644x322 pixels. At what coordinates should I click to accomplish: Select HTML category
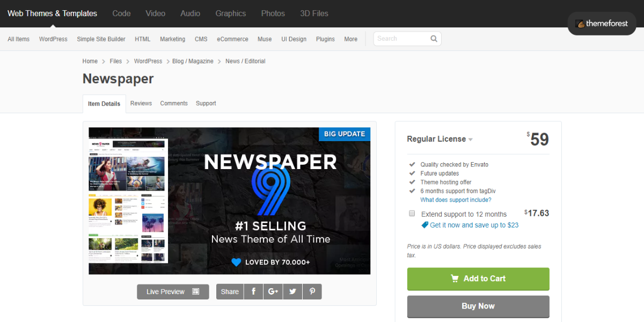coord(143,39)
